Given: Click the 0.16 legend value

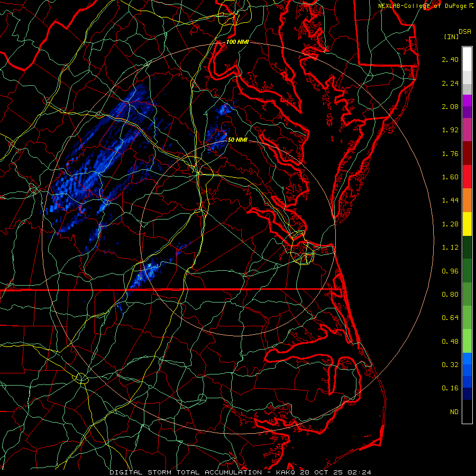Looking at the screenshot, I should pos(450,388).
